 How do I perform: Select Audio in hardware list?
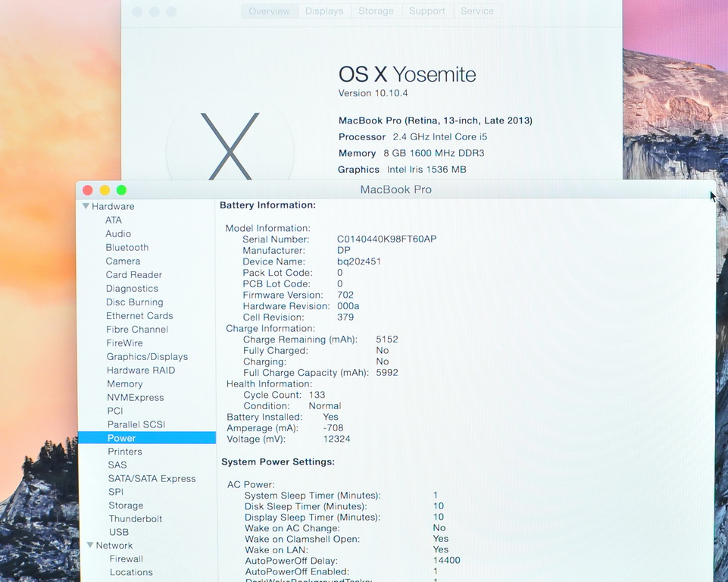point(118,233)
